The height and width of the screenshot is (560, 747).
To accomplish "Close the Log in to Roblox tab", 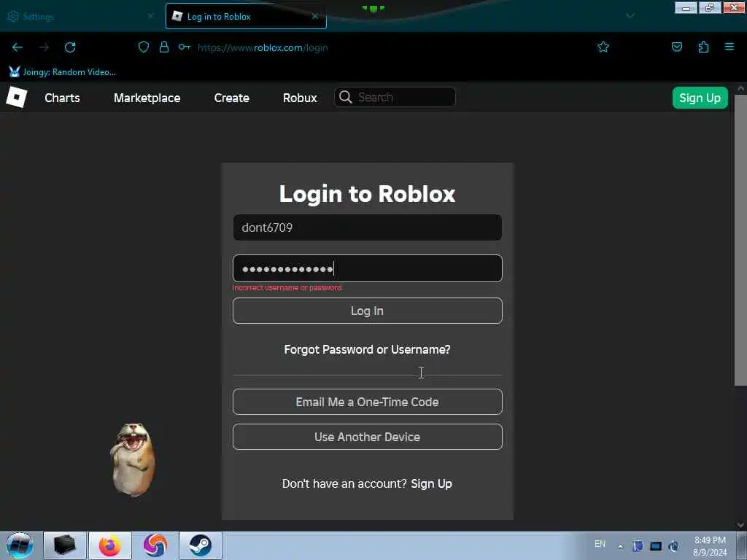I will click(x=315, y=16).
